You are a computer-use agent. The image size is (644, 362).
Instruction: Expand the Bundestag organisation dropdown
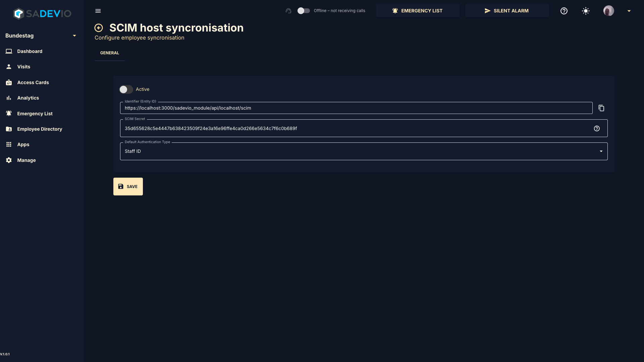coord(74,36)
